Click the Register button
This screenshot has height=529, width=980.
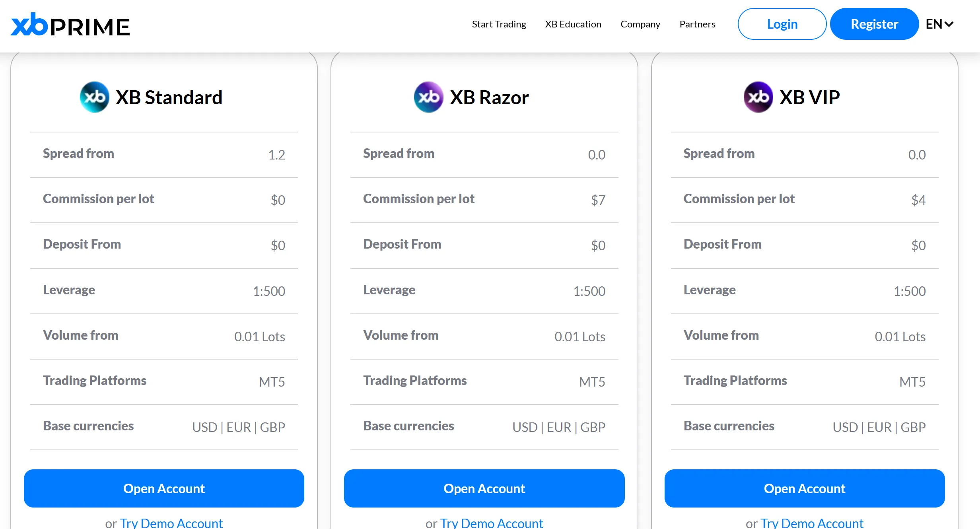pyautogui.click(x=874, y=24)
